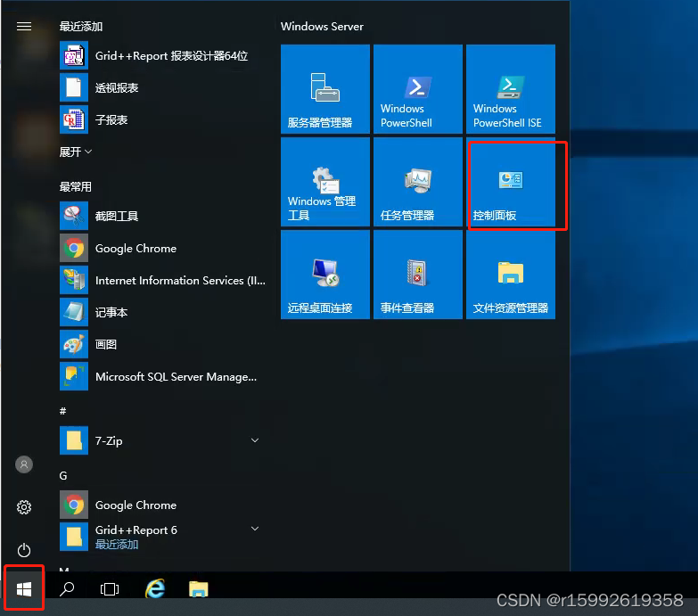Click the Microsoft SQL Server Manage... text
The height and width of the screenshot is (616, 698).
176,377
